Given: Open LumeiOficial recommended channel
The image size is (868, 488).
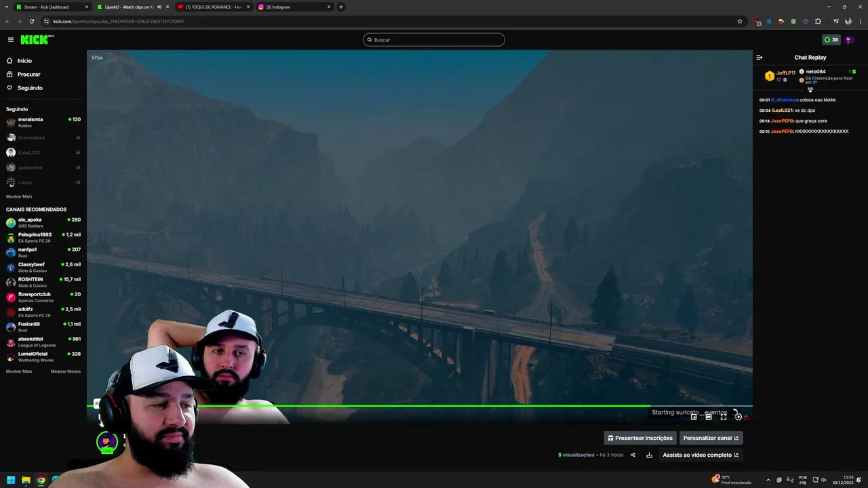Looking at the screenshot, I should pos(43,357).
